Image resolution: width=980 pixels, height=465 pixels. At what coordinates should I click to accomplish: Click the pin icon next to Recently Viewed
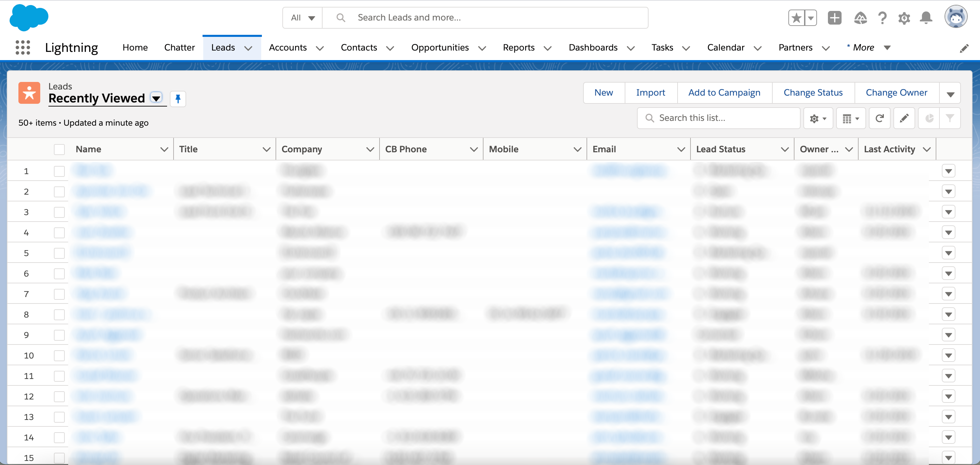pyautogui.click(x=178, y=99)
